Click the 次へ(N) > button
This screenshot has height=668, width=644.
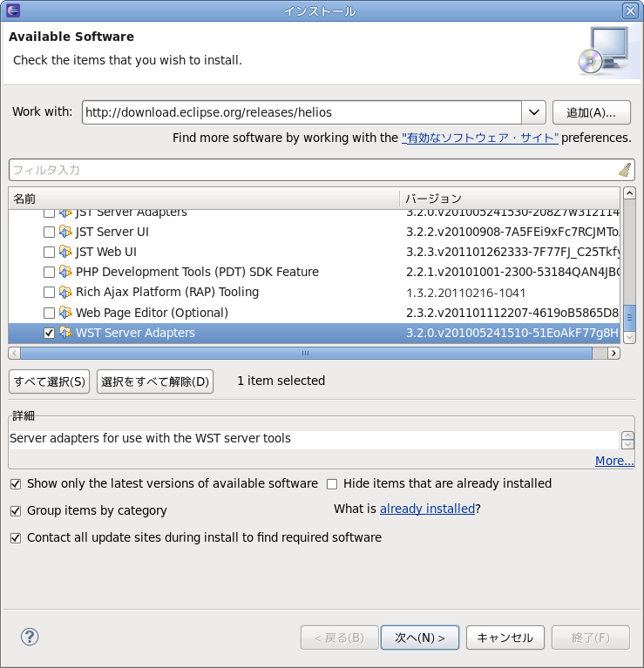(420, 638)
